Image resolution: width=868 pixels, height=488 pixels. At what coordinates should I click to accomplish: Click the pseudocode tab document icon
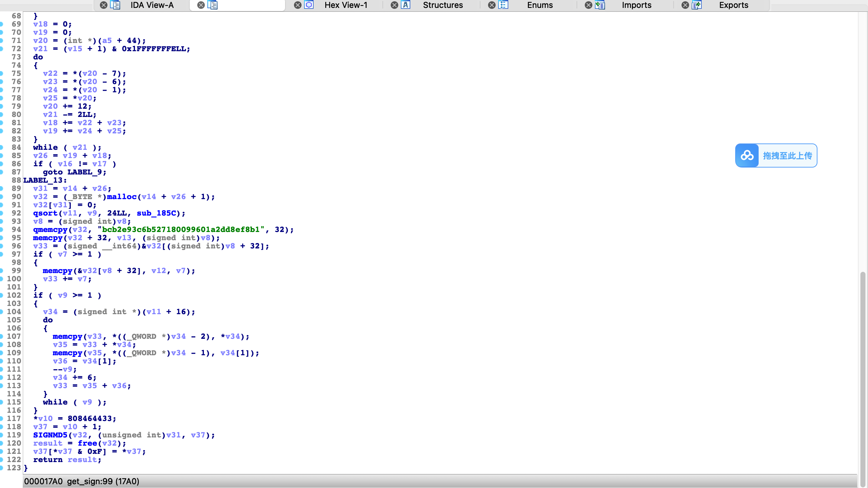click(213, 5)
